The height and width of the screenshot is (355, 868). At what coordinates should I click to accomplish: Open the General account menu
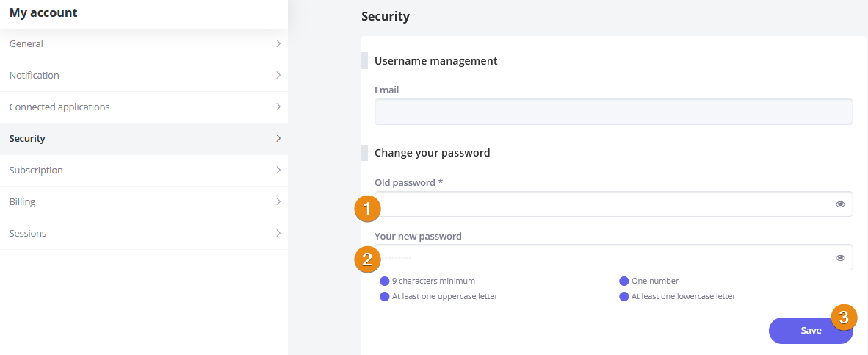(x=26, y=44)
